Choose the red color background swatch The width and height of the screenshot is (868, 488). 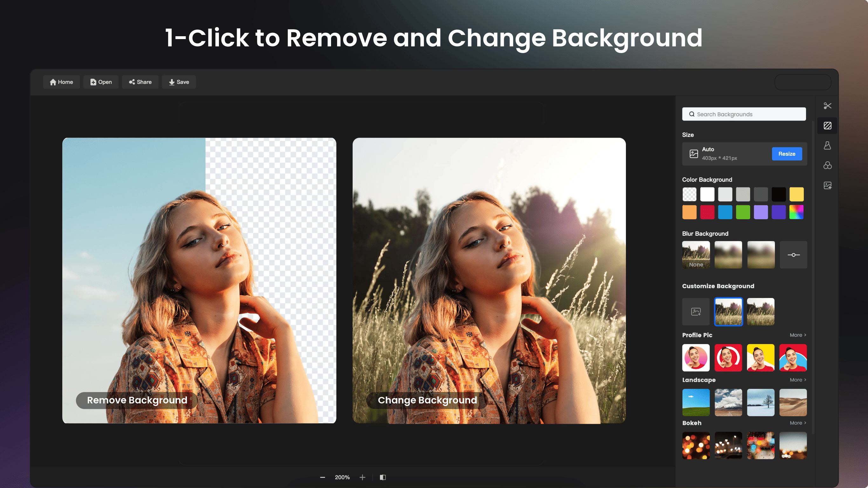coord(707,212)
